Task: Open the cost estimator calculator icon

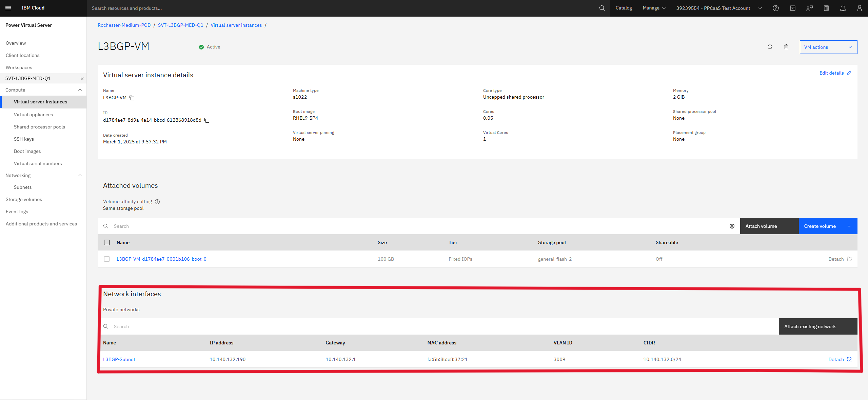Action: click(826, 8)
